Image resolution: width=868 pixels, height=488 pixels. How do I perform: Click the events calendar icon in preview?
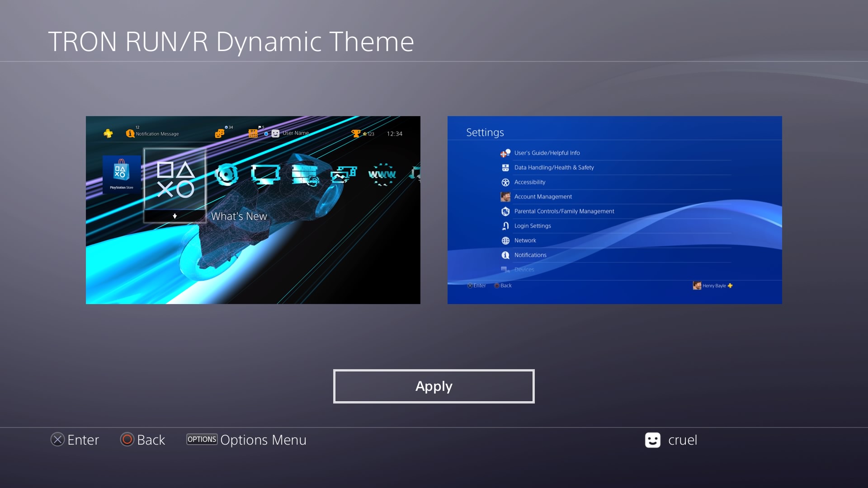pos(253,133)
